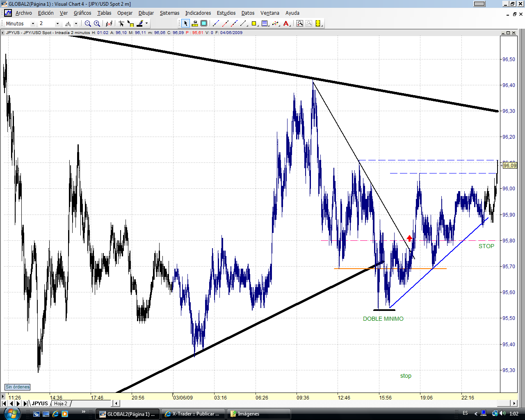Image resolution: width=525 pixels, height=420 pixels.
Task: Click the blue horizontal lines tool icon
Action: coord(265,24)
